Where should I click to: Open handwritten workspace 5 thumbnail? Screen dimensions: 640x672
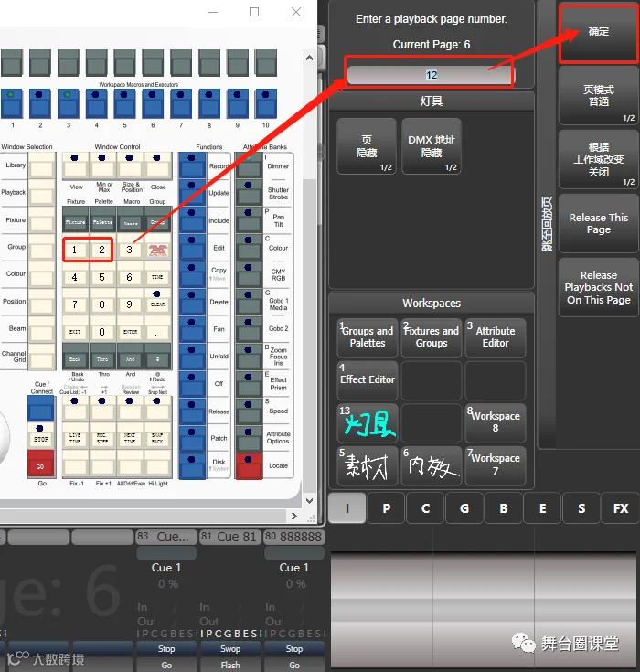pyautogui.click(x=368, y=465)
